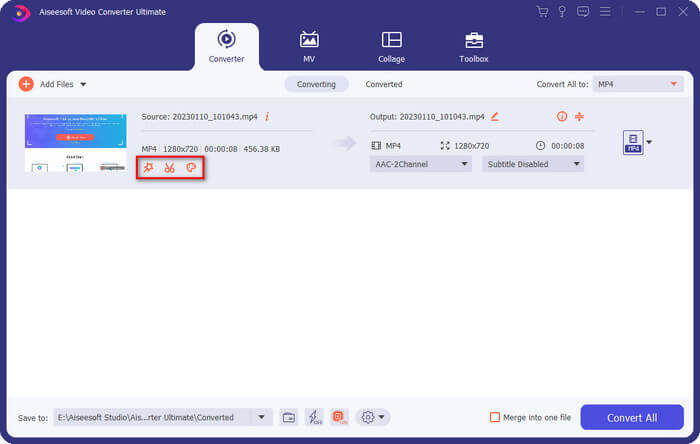
Task: Toggle the GPU high-speed conversion icon
Action: [340, 418]
